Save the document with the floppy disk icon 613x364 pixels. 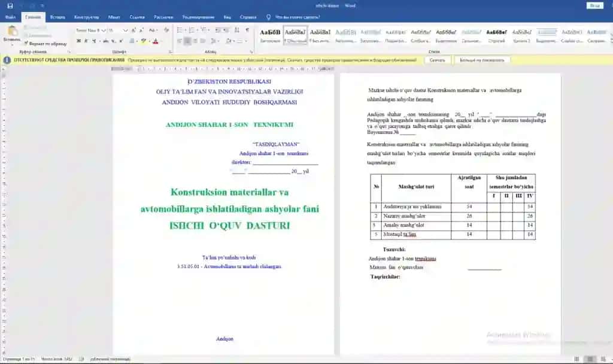click(10, 6)
